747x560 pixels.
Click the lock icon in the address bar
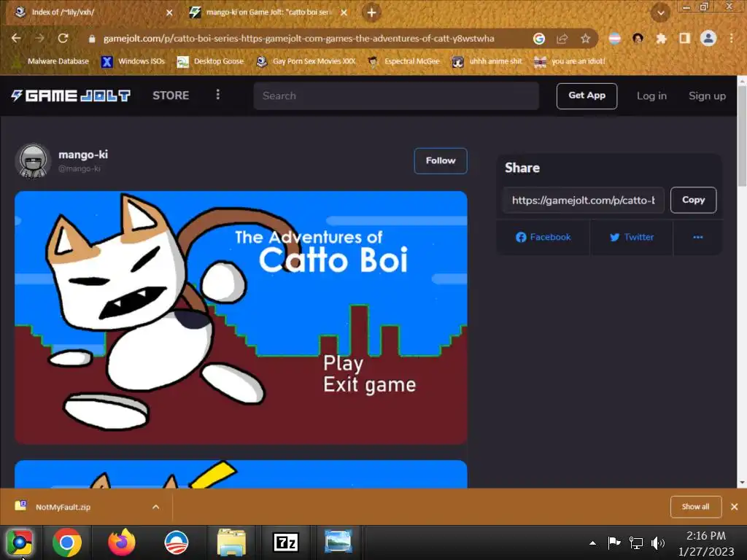point(92,39)
